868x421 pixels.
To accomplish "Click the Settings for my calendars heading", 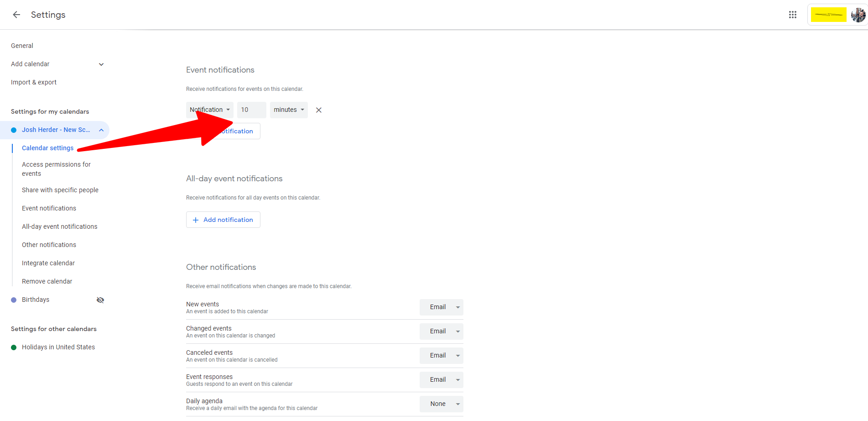I will 50,111.
